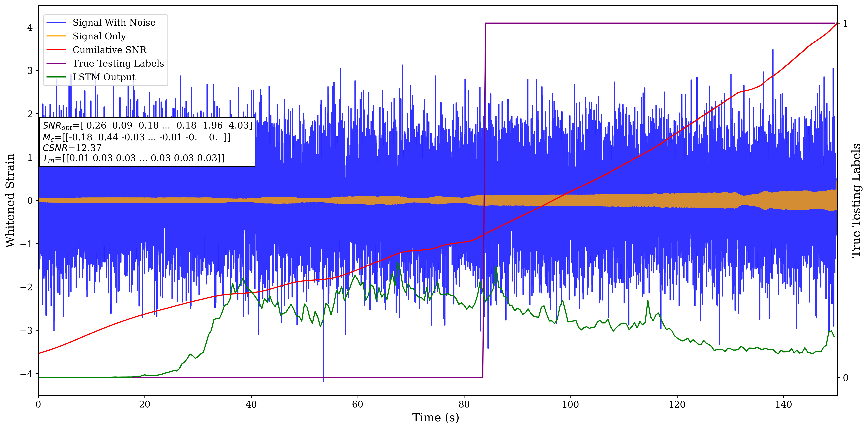Click the right-side 'True Testing Labels' axis title
The width and height of the screenshot is (868, 429).
pos(856,200)
